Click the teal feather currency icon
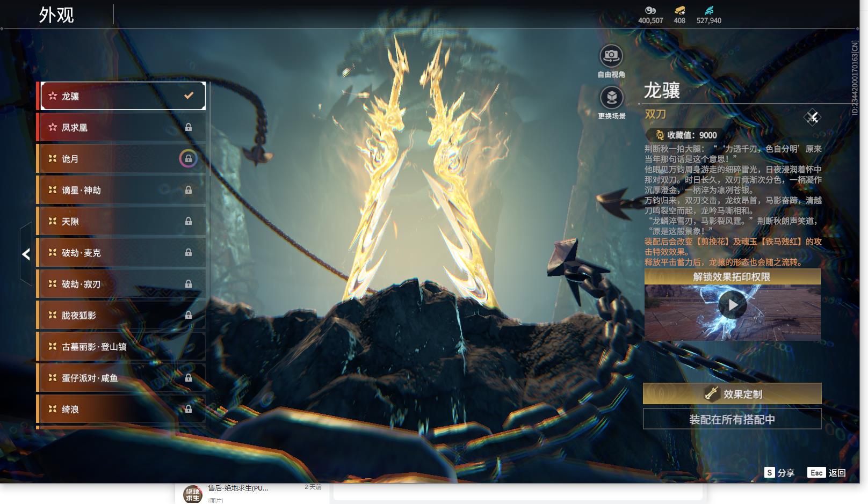Screen dimensions: 868x504 tap(708, 10)
